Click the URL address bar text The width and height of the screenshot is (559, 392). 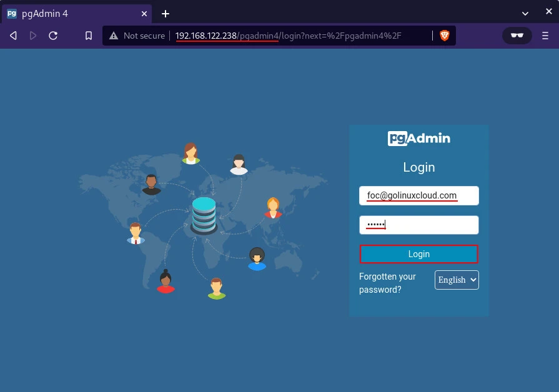[287, 36]
